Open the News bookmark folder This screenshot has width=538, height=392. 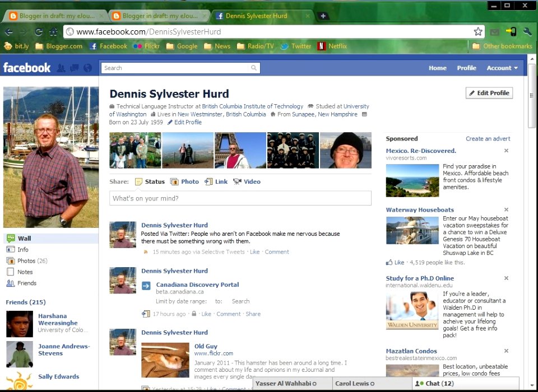[x=217, y=46]
